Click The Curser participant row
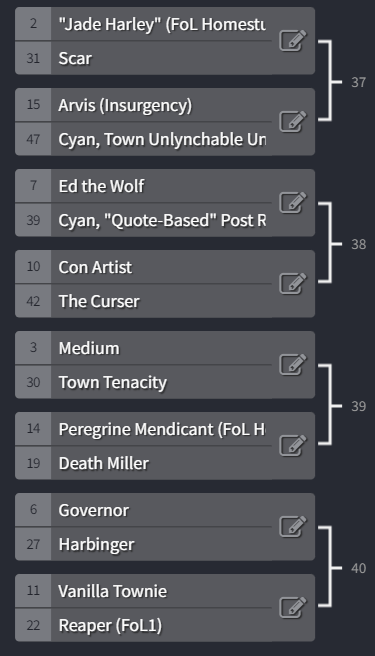The width and height of the screenshot is (375, 656). click(x=165, y=301)
